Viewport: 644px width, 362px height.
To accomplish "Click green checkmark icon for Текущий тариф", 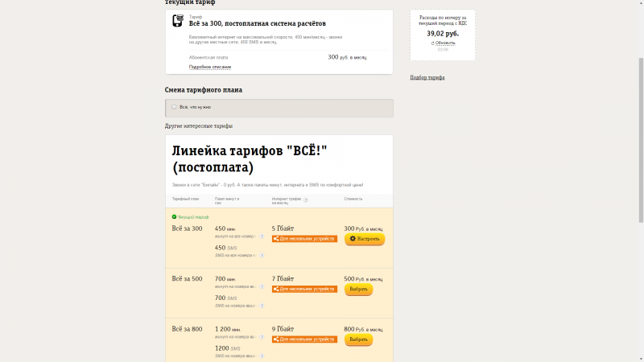I will [x=174, y=216].
